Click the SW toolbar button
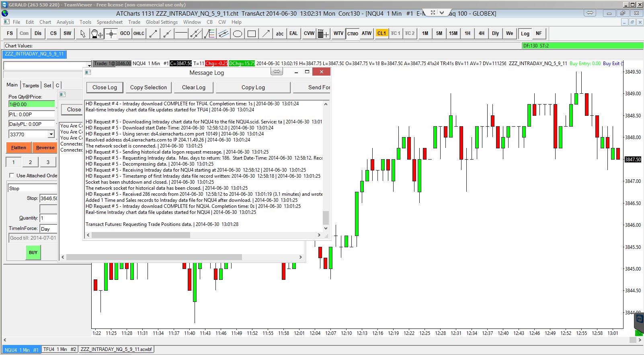644x355 pixels. 68,33
